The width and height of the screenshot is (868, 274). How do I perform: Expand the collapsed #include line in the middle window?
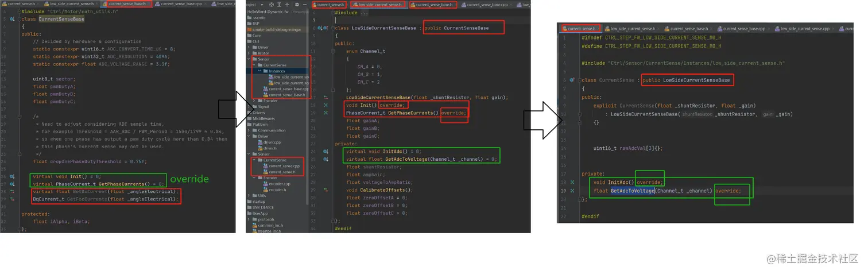333,12
